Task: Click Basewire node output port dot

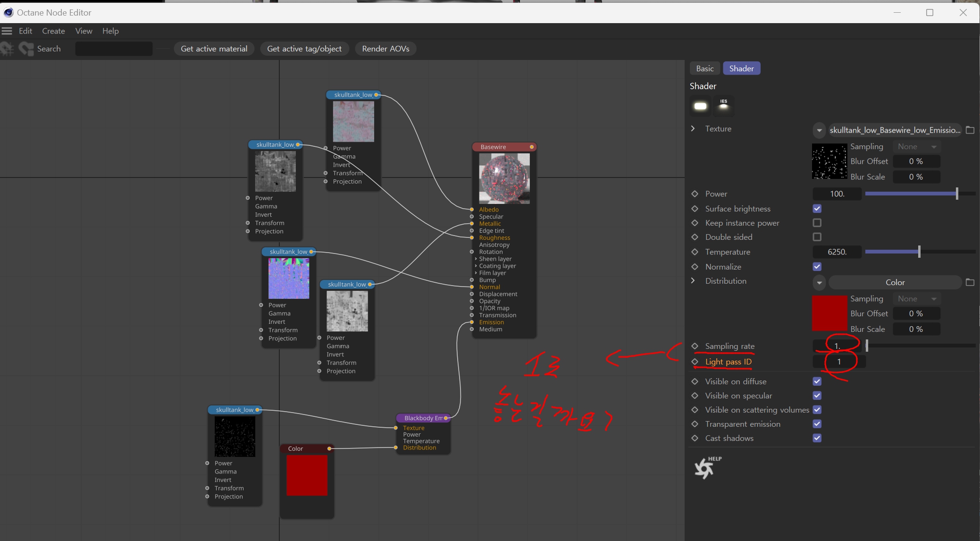Action: [532, 147]
